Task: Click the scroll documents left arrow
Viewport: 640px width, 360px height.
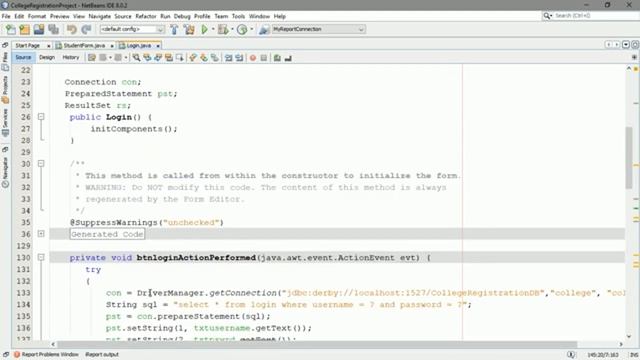Action: 609,45
